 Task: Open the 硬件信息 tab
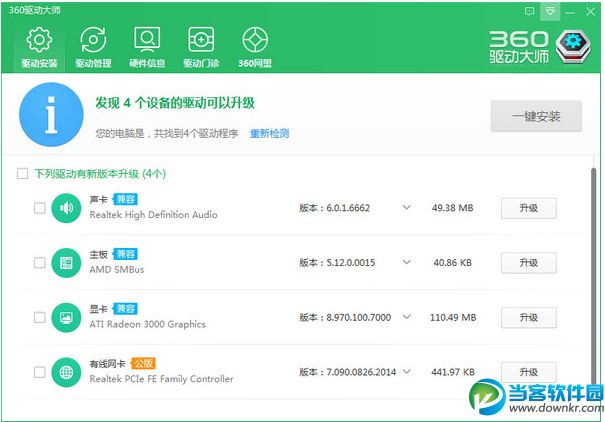(x=147, y=47)
